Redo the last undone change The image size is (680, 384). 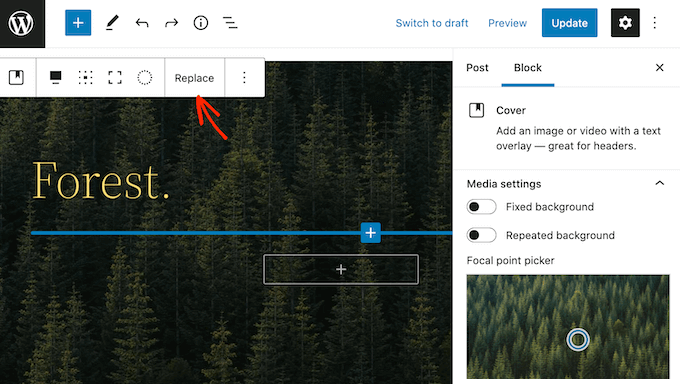pos(171,23)
